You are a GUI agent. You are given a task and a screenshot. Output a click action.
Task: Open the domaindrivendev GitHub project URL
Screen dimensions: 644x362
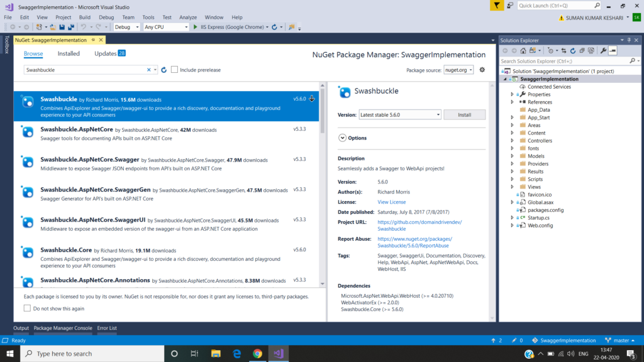pyautogui.click(x=419, y=226)
